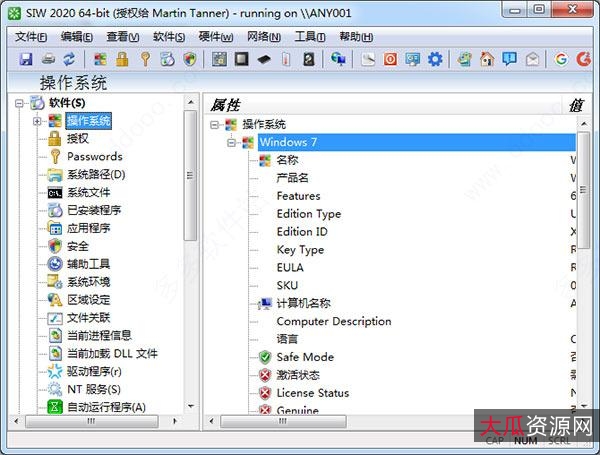This screenshot has height=455, width=600.
Task: Open the 硬件(W) menu
Action: pyautogui.click(x=216, y=37)
